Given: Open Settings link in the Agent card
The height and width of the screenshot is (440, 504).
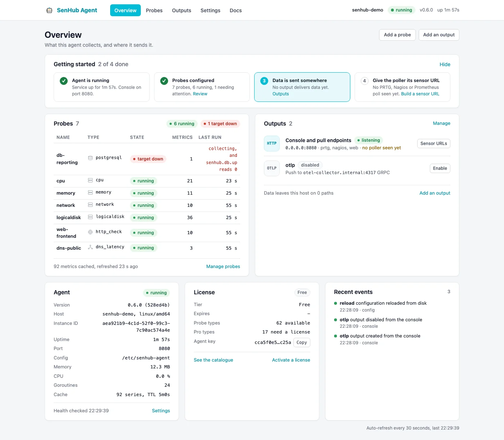Looking at the screenshot, I should point(161,411).
